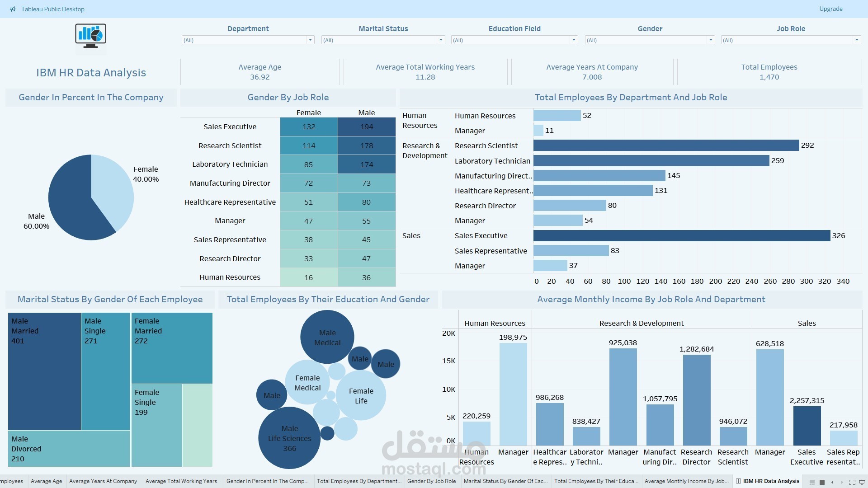
Task: Click the Sales Executive bar labeled 326
Action: pyautogui.click(x=682, y=236)
